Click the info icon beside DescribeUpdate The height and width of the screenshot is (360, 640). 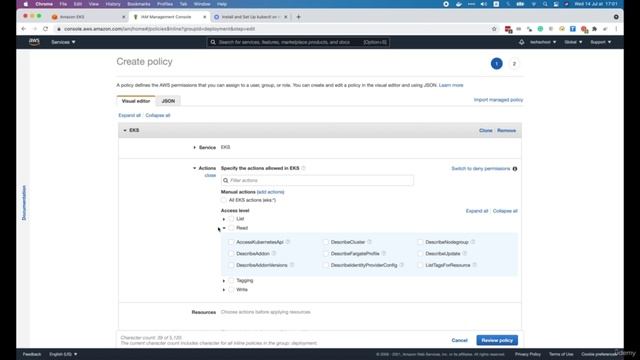464,253
